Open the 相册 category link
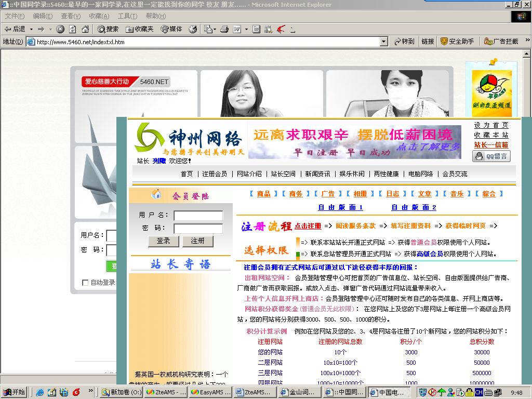The width and height of the screenshot is (532, 399). pos(360,194)
